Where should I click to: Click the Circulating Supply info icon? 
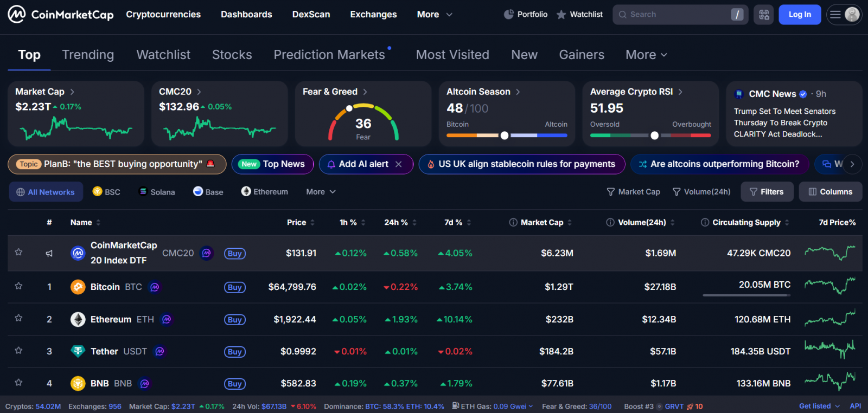pos(705,223)
